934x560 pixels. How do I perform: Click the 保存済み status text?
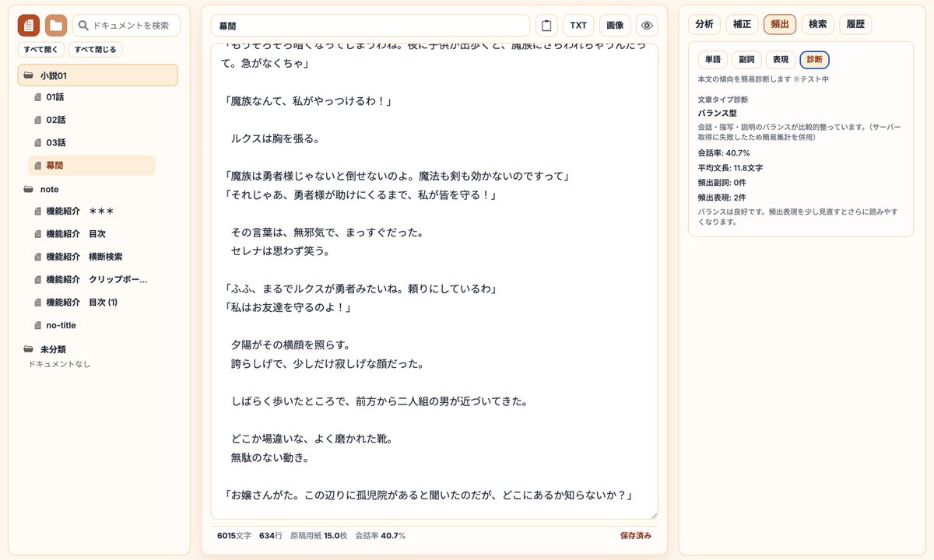click(x=636, y=535)
